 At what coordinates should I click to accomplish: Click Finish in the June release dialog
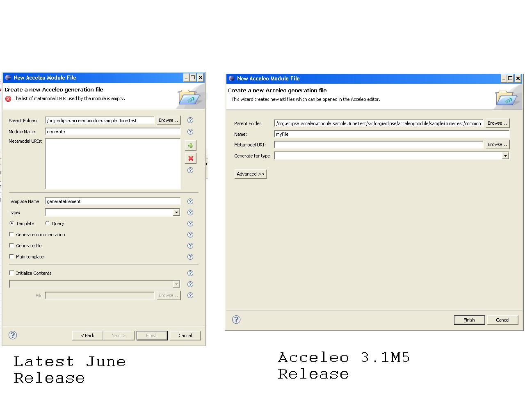[152, 336]
